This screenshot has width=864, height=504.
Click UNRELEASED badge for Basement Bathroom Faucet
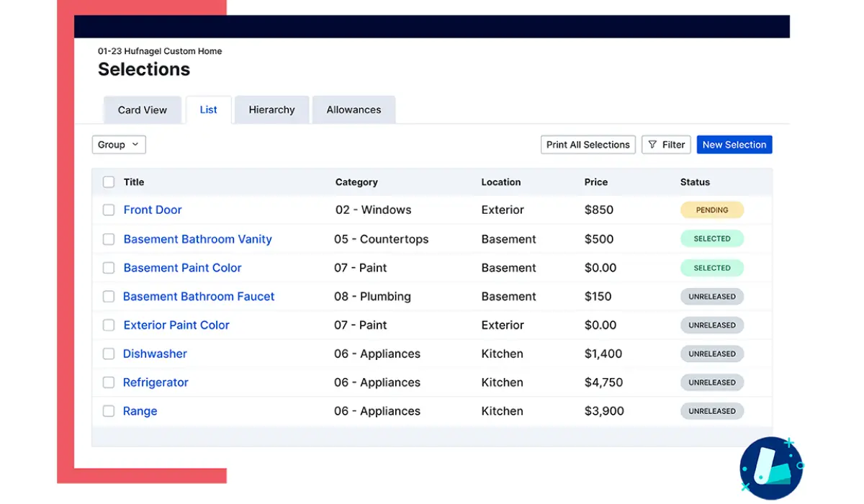pos(712,297)
